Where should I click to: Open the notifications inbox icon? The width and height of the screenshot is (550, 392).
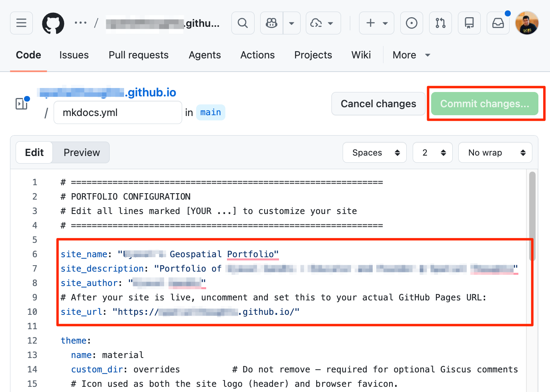(x=498, y=23)
